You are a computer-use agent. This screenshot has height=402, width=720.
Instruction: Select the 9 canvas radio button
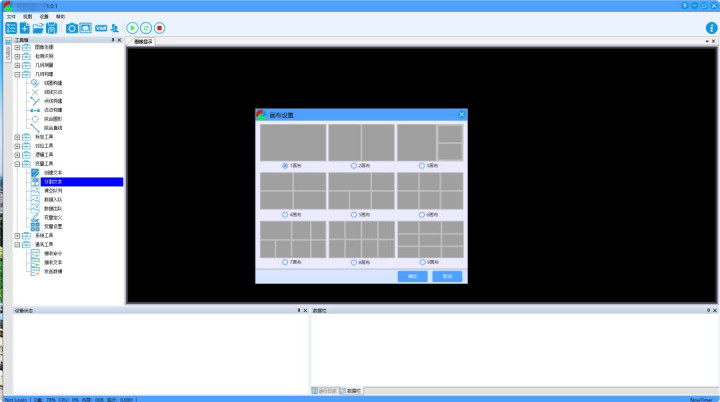click(x=422, y=262)
